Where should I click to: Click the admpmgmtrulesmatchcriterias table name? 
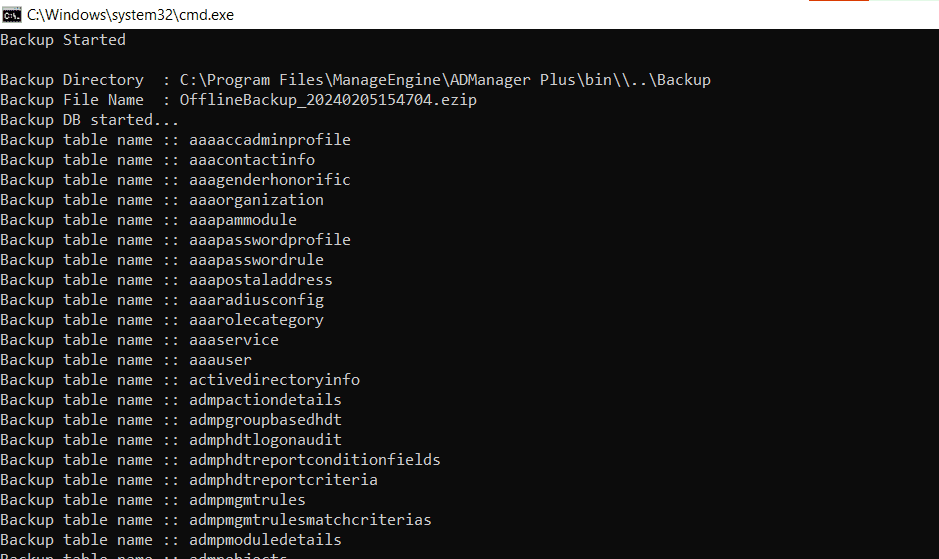pos(310,520)
